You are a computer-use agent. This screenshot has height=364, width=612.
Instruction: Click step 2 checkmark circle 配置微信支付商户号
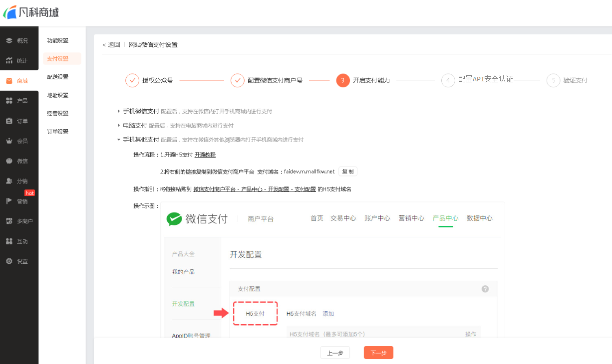click(x=238, y=80)
